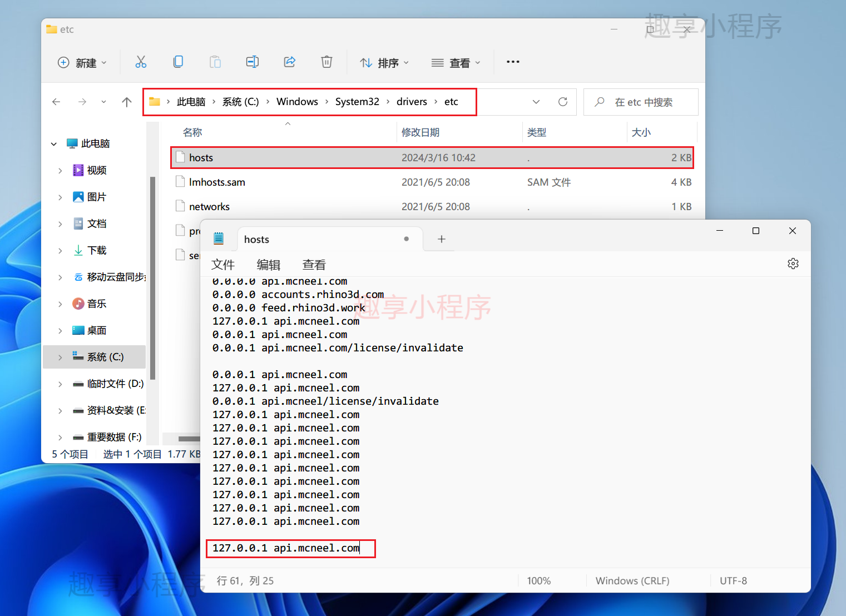The width and height of the screenshot is (846, 616).
Task: Click folder icon in address bar
Action: tap(155, 102)
